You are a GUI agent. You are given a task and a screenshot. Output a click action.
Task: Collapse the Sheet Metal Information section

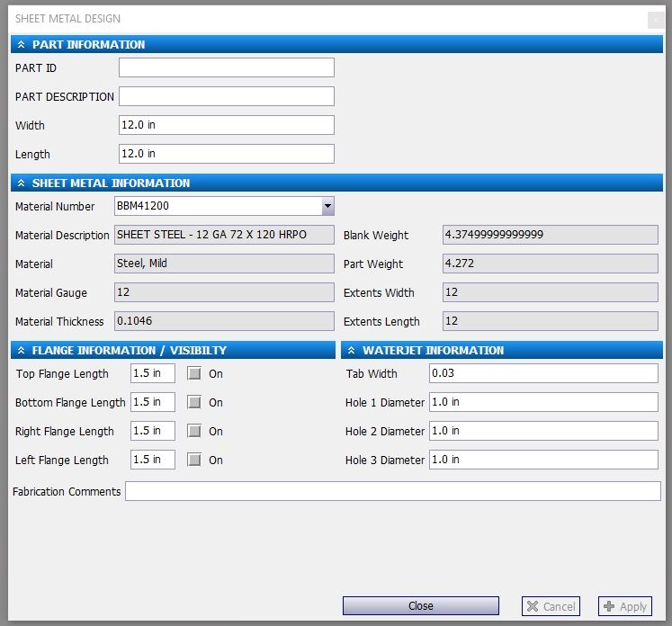click(22, 183)
